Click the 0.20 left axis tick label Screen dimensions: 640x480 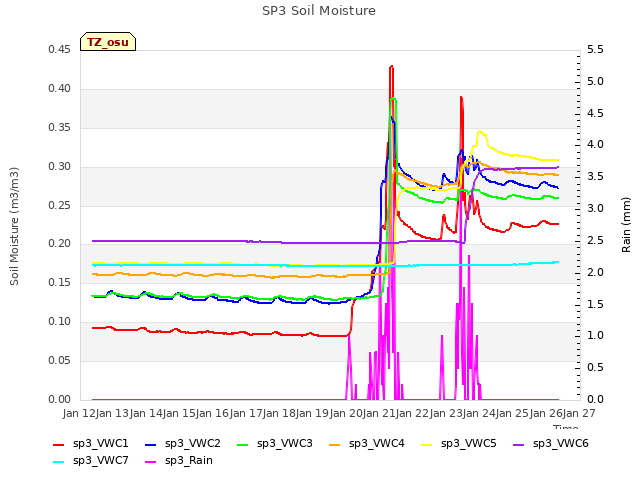(x=59, y=244)
